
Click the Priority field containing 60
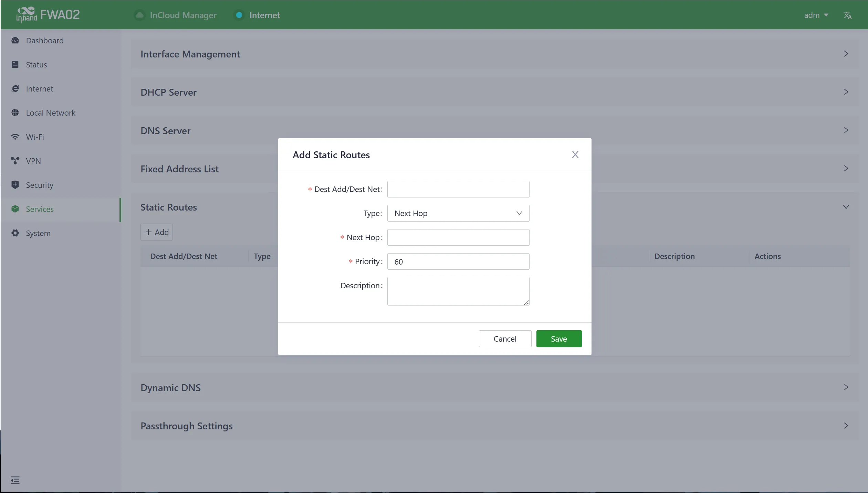coord(458,261)
